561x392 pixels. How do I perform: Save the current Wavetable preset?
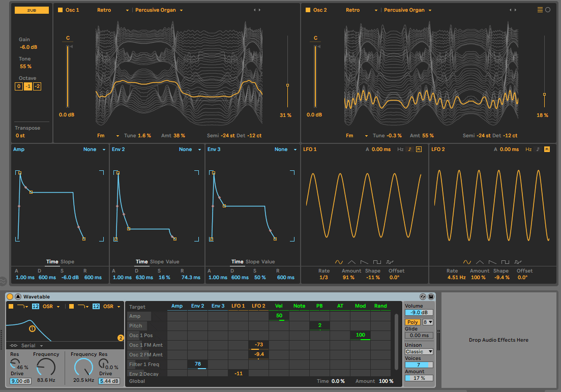[431, 296]
